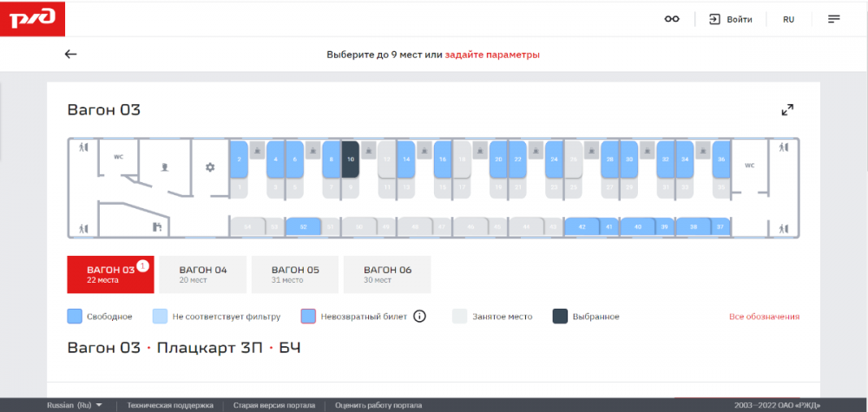The image size is (868, 412).
Task: Click the RZD logo
Action: pyautogui.click(x=32, y=18)
